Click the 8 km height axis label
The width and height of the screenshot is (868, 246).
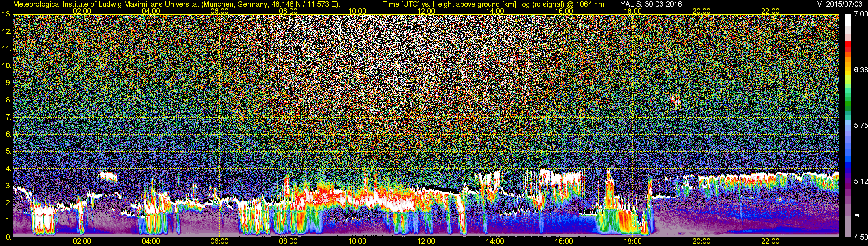tap(8, 100)
